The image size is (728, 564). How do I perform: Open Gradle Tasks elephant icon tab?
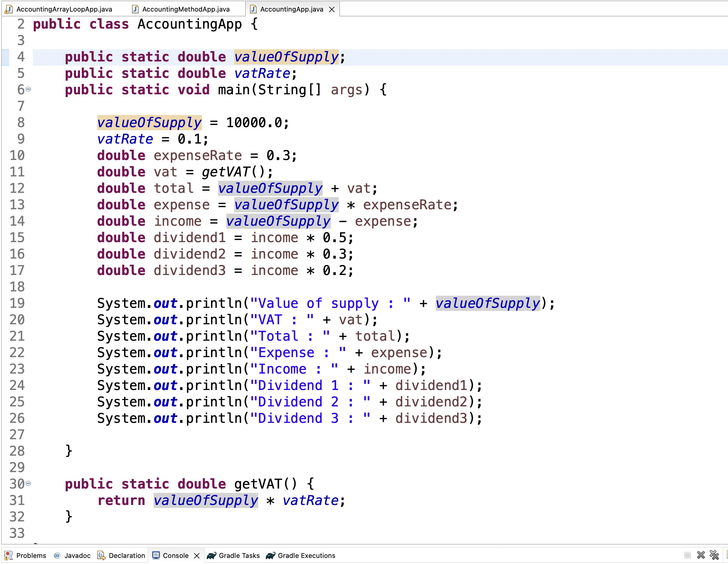tap(211, 555)
